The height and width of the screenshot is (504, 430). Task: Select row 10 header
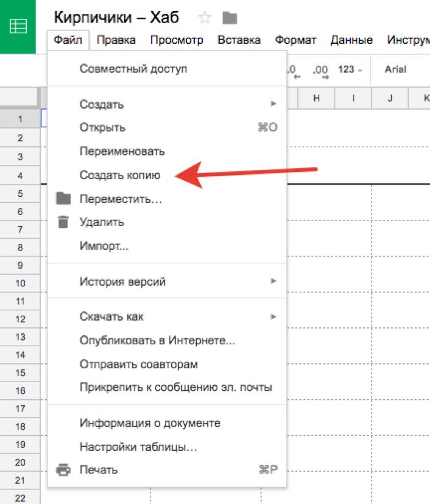20,283
